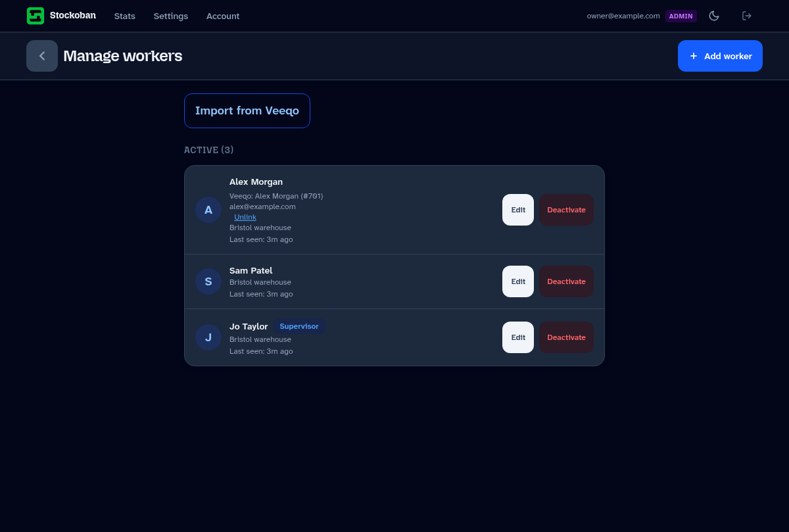Click Alex Morgan's avatar circle
Screen dimensions: 789x532
[x=208, y=210]
